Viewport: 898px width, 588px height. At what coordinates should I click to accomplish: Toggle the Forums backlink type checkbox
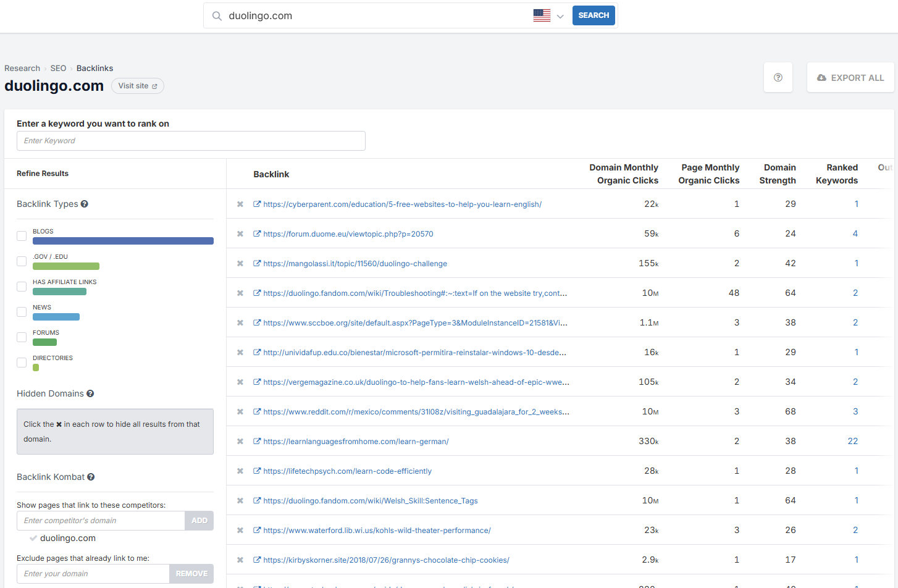22,337
